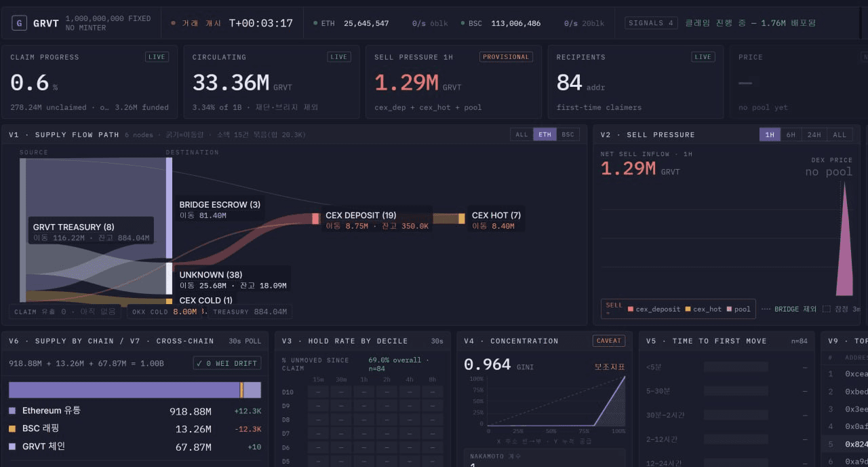868x467 pixels.
Task: Click the cex_deposit legend marker
Action: click(x=631, y=309)
